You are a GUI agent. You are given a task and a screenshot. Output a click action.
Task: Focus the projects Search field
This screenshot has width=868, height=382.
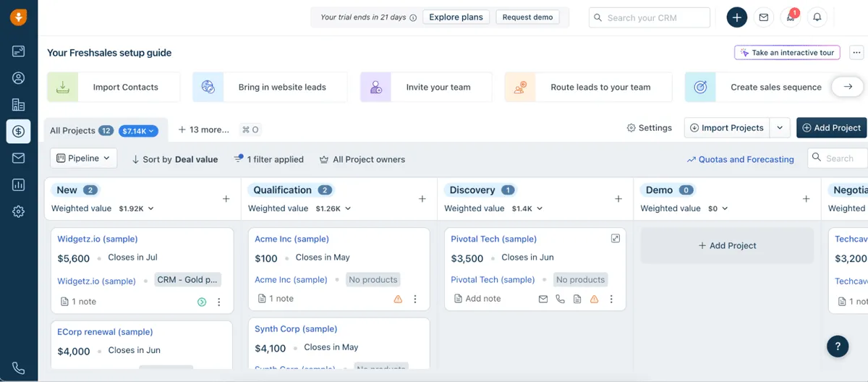pyautogui.click(x=838, y=158)
